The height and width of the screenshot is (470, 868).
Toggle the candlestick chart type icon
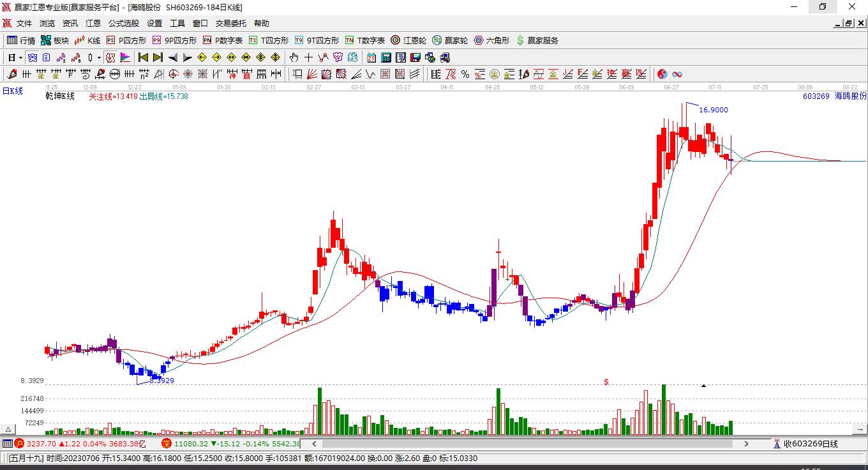pos(90,57)
